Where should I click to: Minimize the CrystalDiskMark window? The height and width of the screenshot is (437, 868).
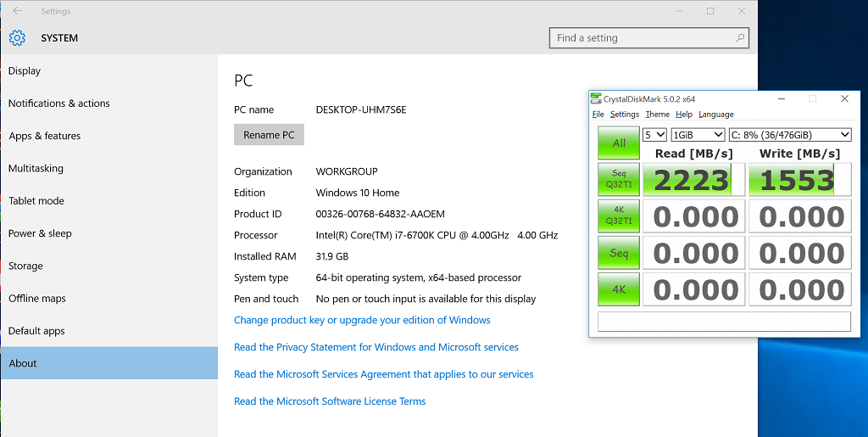click(782, 98)
